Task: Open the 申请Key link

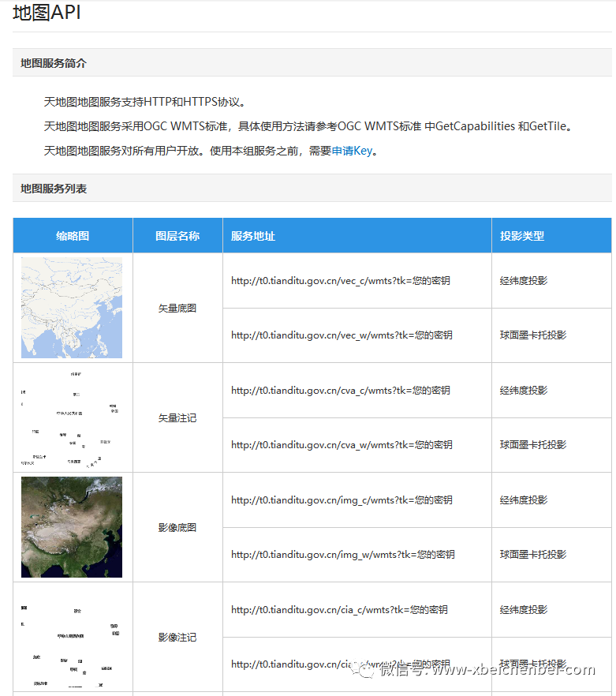Action: point(352,151)
